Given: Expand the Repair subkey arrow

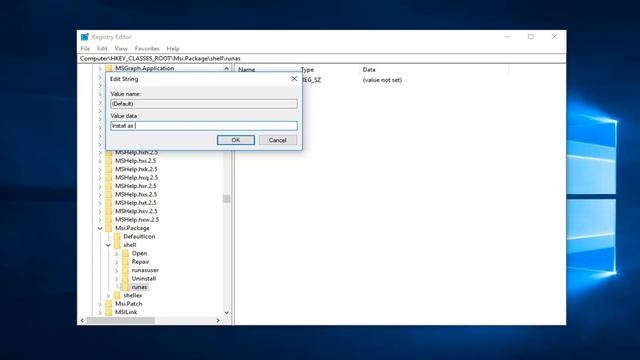Looking at the screenshot, I should coord(117,262).
